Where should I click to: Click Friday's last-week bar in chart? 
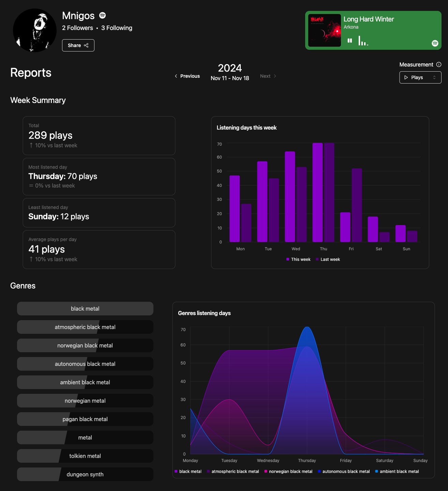coord(357,205)
